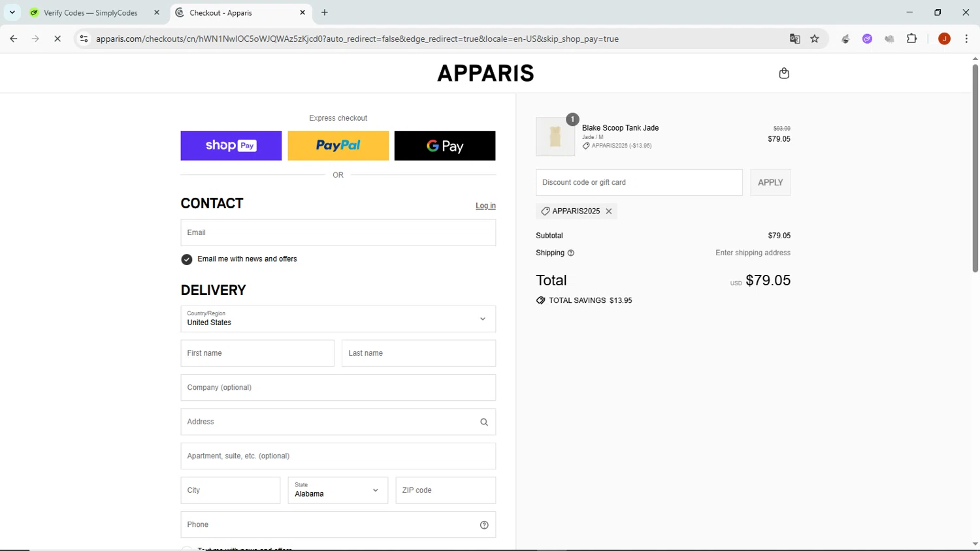The image size is (980, 551).
Task: Stop loading the page
Action: coord(57,39)
